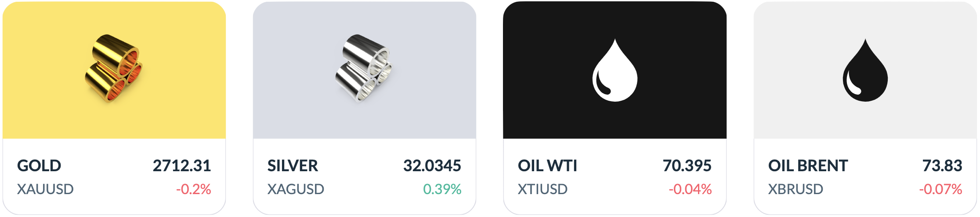Select the OIL BRENT title
The image size is (980, 217).
(x=808, y=166)
